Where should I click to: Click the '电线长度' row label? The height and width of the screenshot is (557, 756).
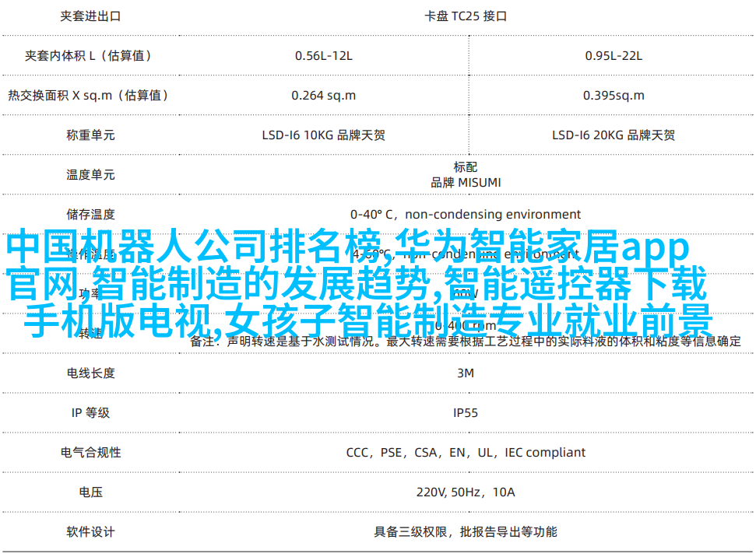[x=90, y=373]
